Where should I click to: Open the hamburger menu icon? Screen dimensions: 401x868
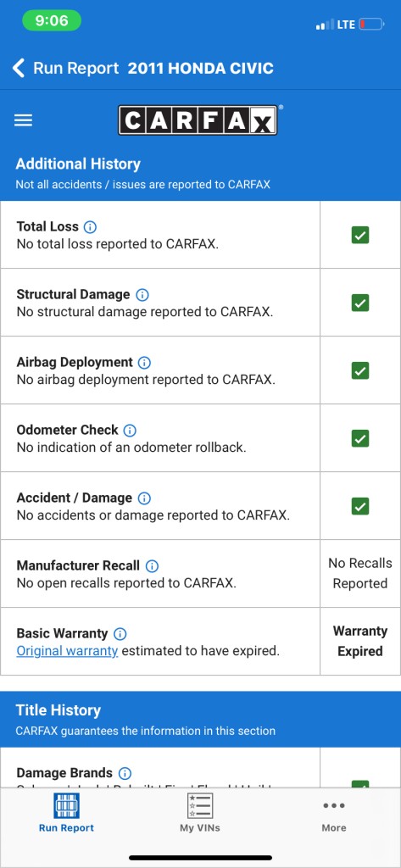pos(23,120)
